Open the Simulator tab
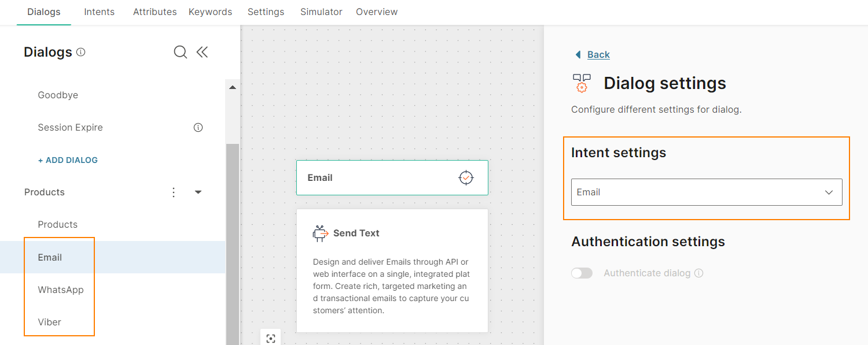 click(321, 12)
